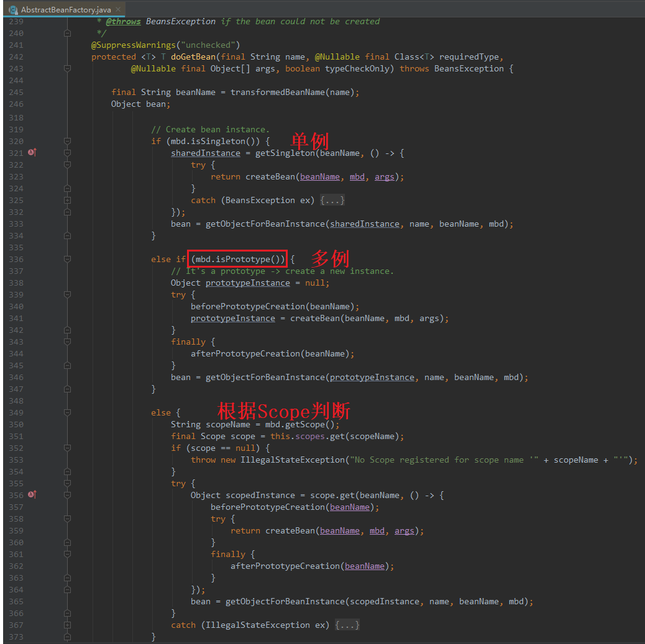This screenshot has width=645, height=644.
Task: Collapse the inner try fold at line 358
Action: [x=68, y=519]
